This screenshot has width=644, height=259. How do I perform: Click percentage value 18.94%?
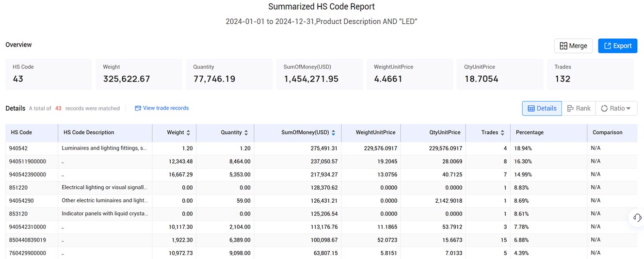click(524, 148)
